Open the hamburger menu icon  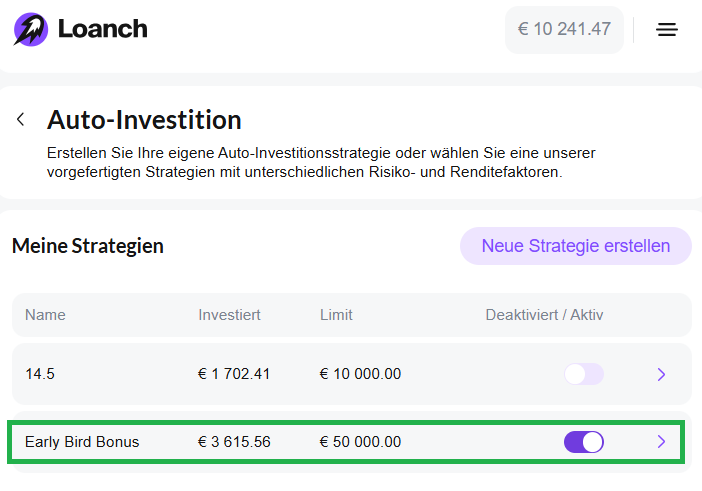pyautogui.click(x=667, y=30)
